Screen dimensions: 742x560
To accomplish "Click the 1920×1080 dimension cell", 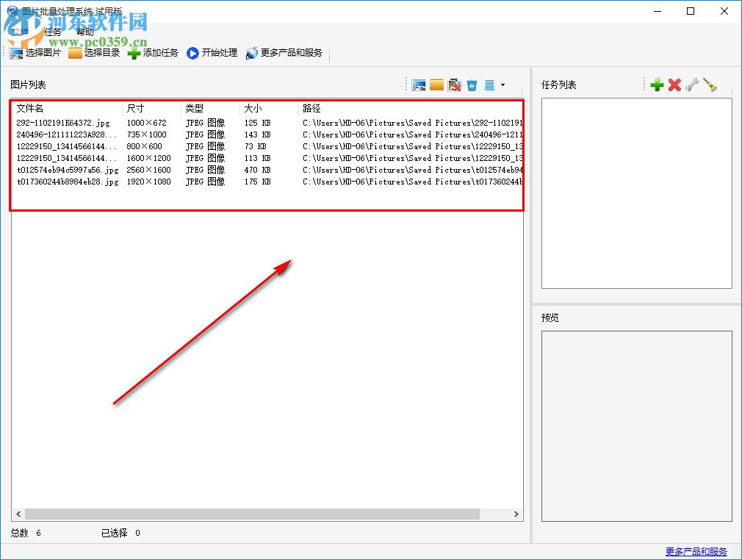I will click(x=148, y=182).
